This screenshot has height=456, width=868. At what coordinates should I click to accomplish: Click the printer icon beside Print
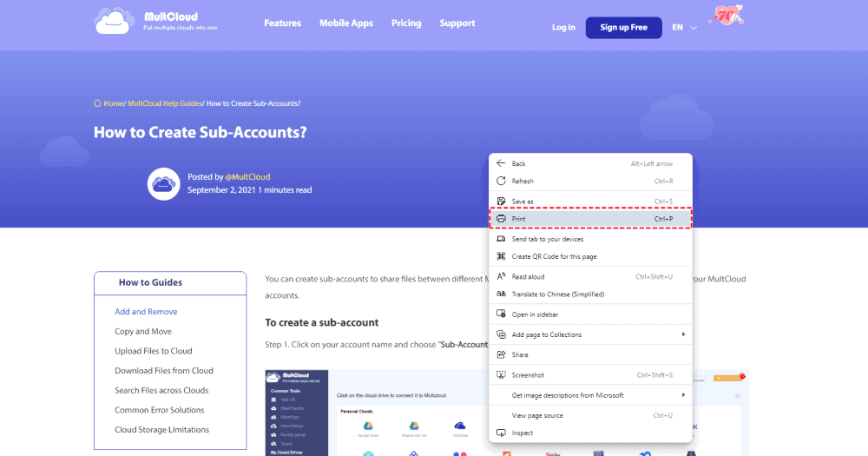point(501,219)
